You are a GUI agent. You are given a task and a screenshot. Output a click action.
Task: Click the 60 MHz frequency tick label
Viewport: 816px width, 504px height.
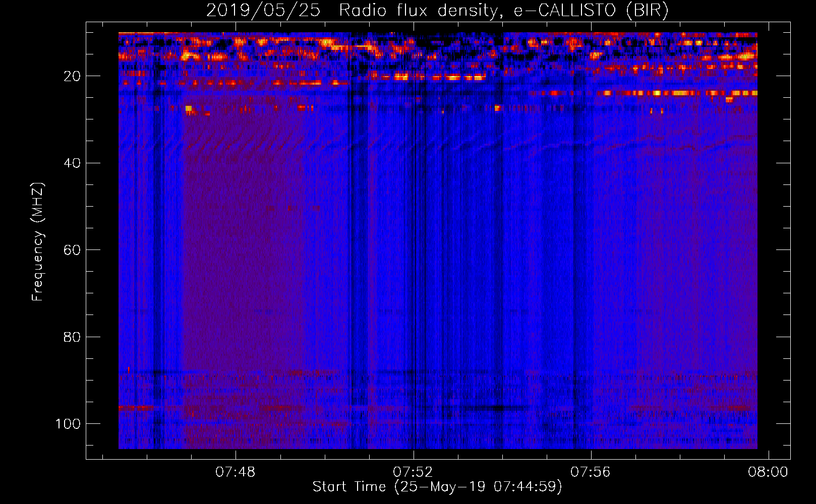[72, 250]
